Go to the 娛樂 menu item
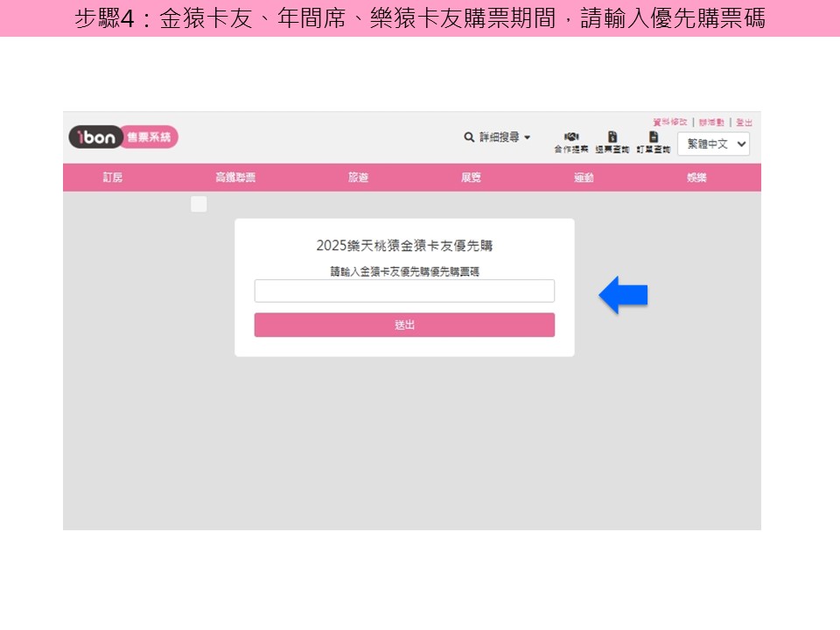This screenshot has width=840, height=630. (x=696, y=178)
